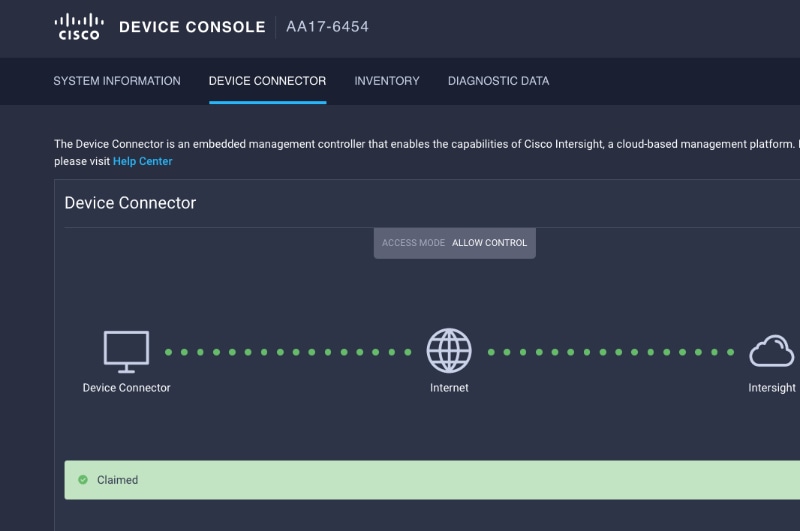Open the Diagnostic Data tab
The width and height of the screenshot is (800, 531).
point(498,81)
